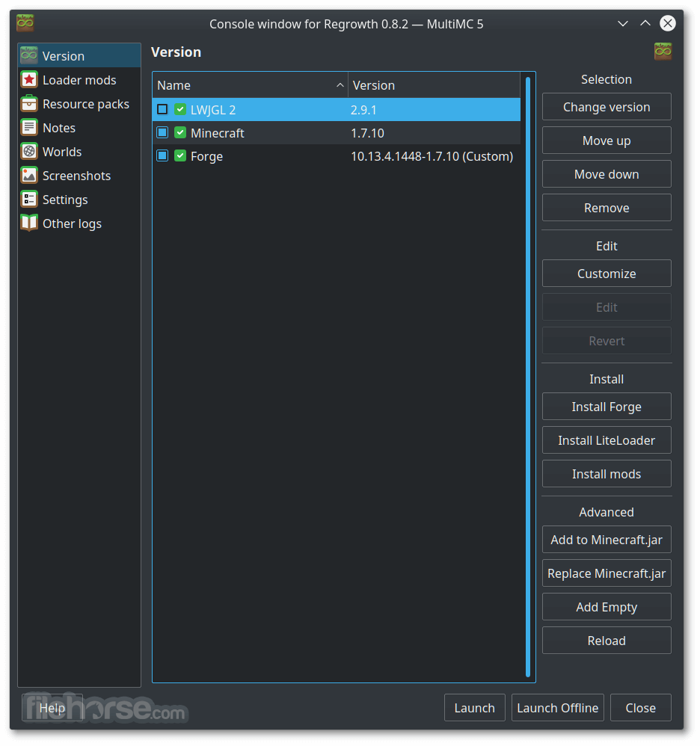
Task: Click the Customize button
Action: [607, 273]
